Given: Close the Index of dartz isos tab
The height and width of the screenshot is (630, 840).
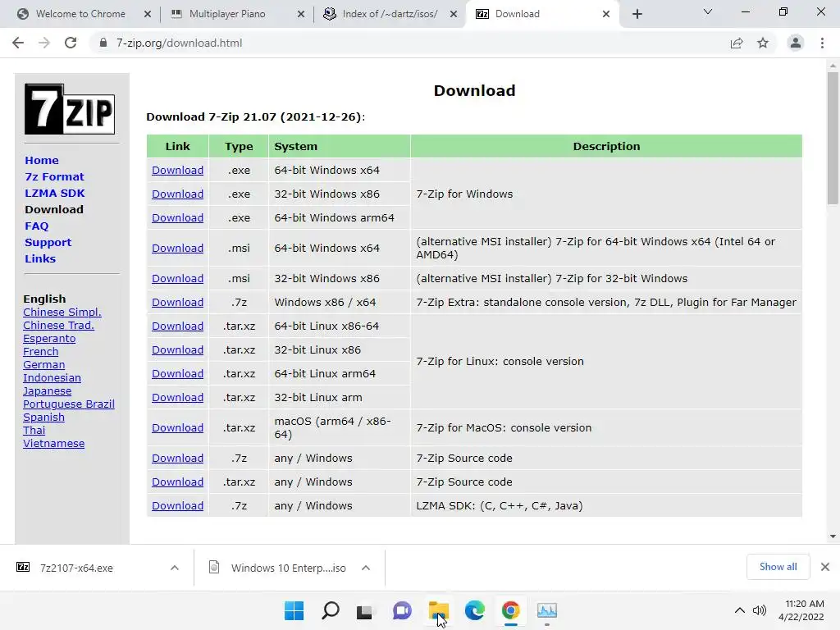Looking at the screenshot, I should [x=454, y=14].
